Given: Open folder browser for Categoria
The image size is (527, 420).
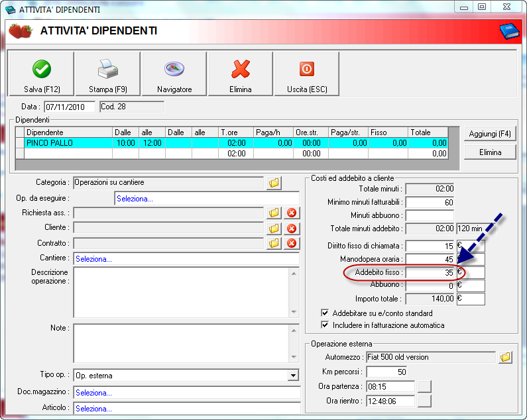Looking at the screenshot, I should tap(274, 183).
